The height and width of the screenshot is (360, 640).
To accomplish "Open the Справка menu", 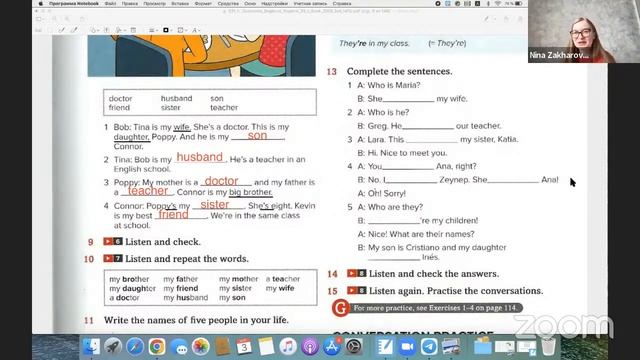I will (342, 4).
